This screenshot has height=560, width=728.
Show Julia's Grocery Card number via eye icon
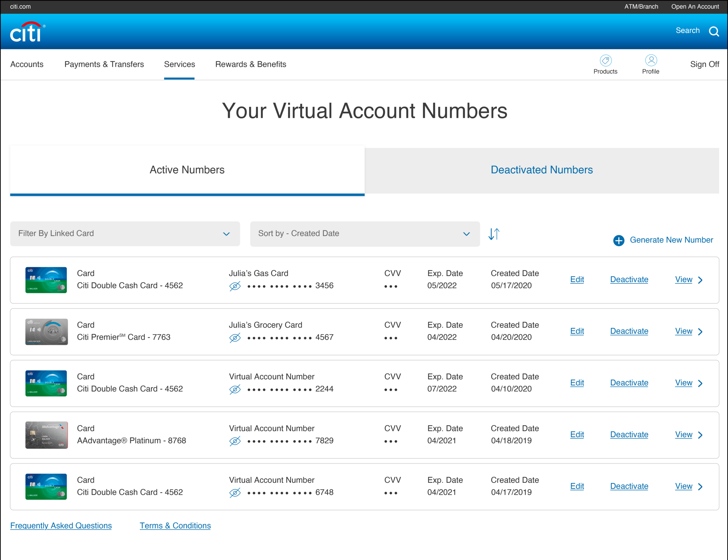235,338
